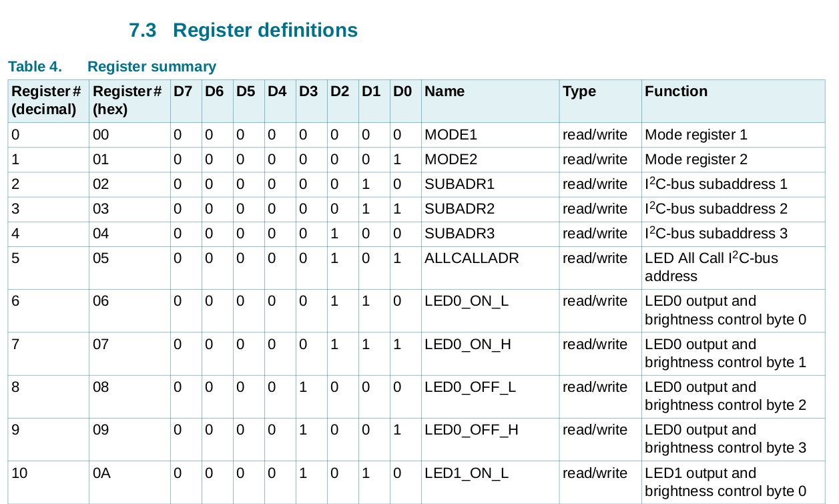The height and width of the screenshot is (504, 839).
Task: Select the MODE1 register name cell
Action: (451, 135)
